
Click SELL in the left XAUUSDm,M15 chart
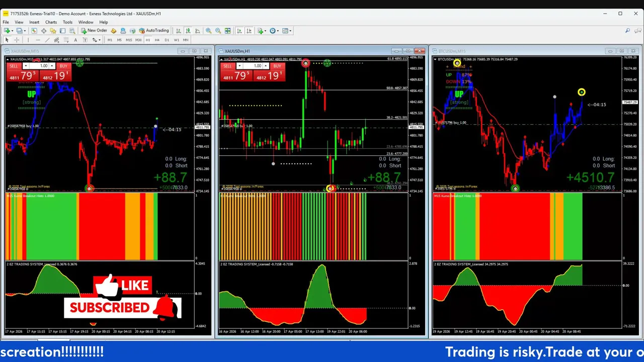pyautogui.click(x=14, y=66)
